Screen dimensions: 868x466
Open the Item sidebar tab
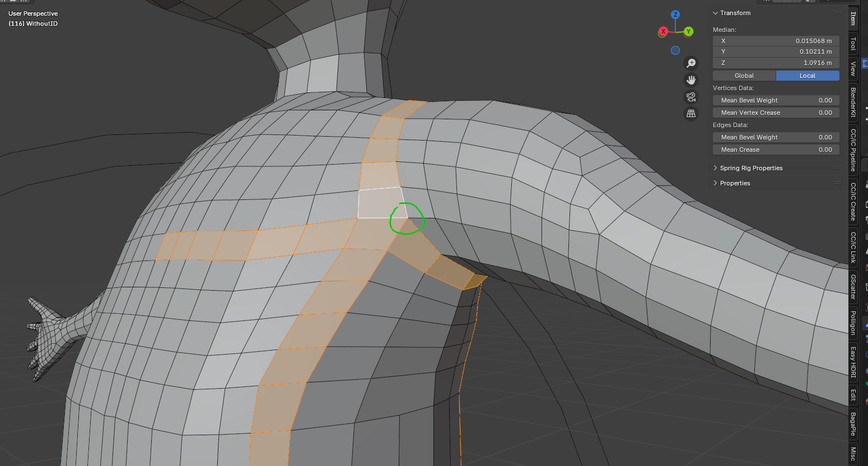(x=853, y=18)
